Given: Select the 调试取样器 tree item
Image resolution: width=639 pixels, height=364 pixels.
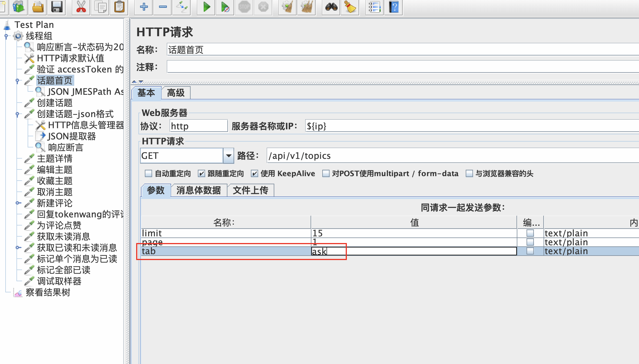Looking at the screenshot, I should pyautogui.click(x=59, y=281).
